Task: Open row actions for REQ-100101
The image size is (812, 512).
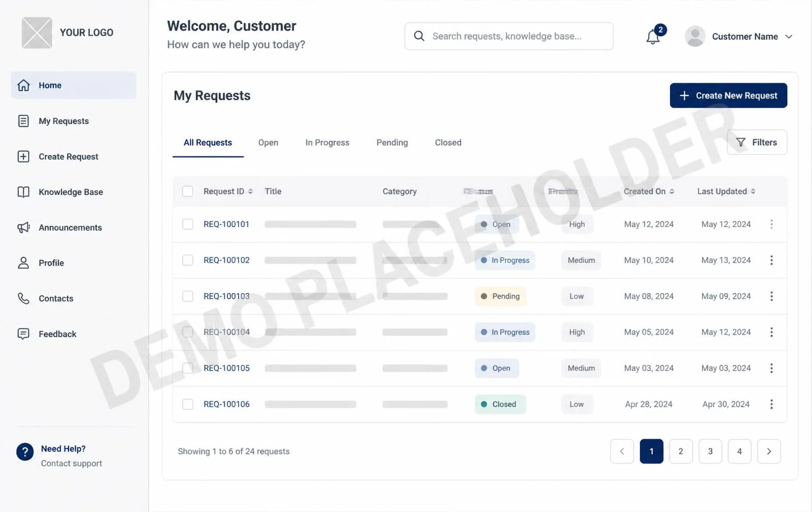Action: [771, 224]
